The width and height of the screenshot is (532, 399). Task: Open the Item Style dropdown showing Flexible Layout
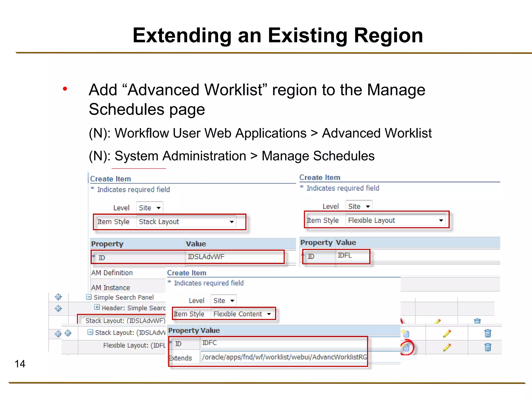click(395, 221)
